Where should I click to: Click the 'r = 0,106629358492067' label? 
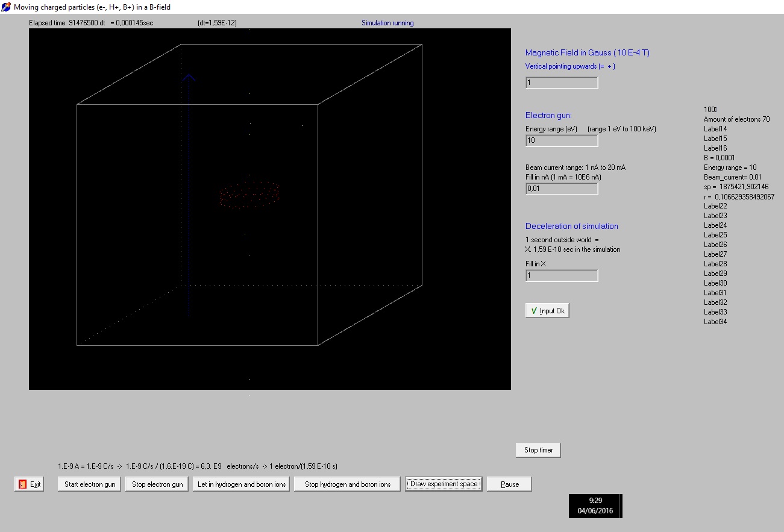(x=739, y=196)
